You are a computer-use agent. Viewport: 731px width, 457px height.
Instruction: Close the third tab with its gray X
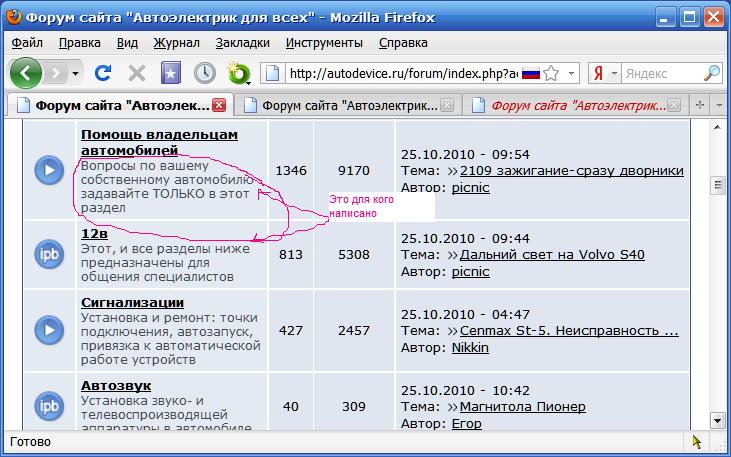[674, 105]
